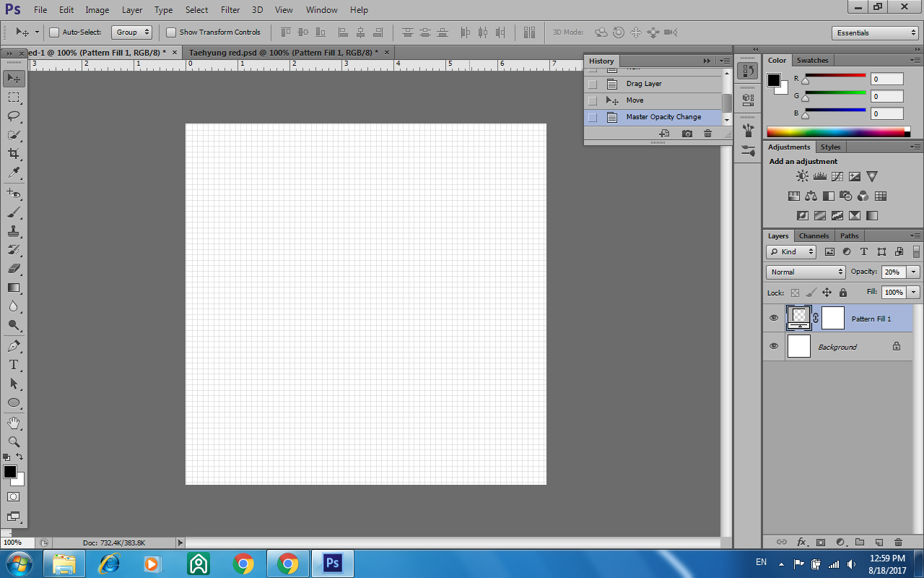Open the layer blend mode Normal dropdown
The height and width of the screenshot is (578, 924).
(806, 272)
